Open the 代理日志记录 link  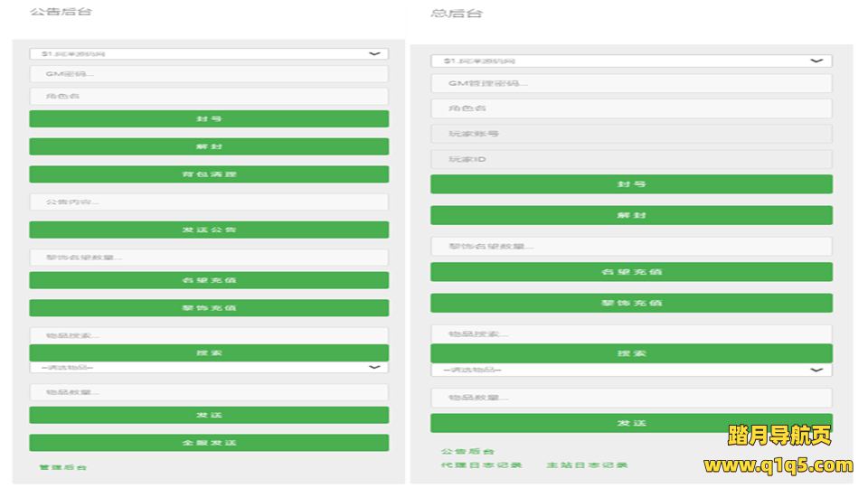coord(481,465)
